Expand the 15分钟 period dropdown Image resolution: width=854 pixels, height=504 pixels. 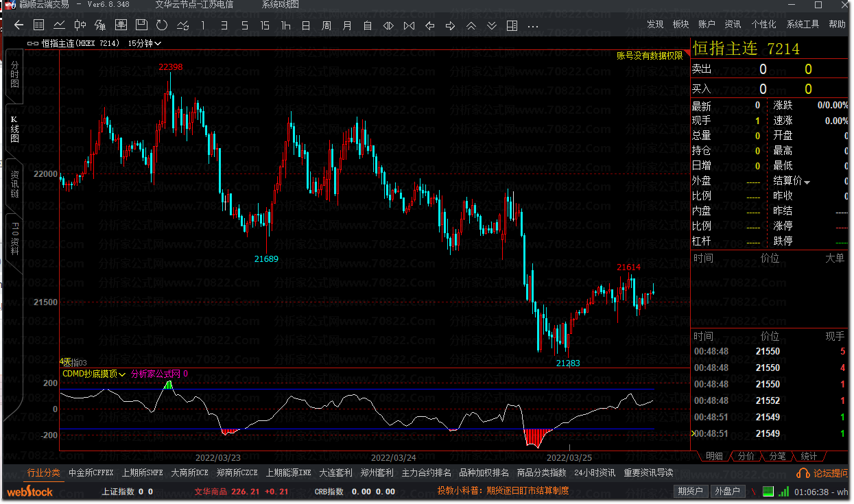158,43
